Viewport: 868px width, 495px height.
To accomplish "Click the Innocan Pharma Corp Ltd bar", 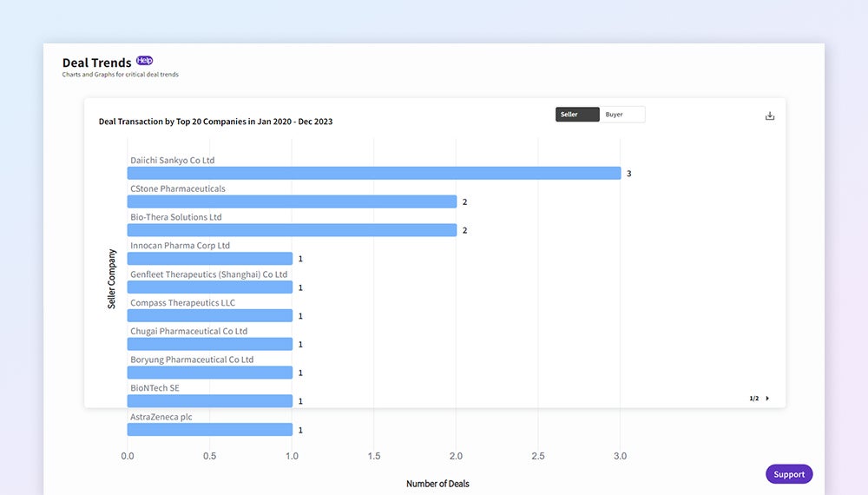I will 209,259.
